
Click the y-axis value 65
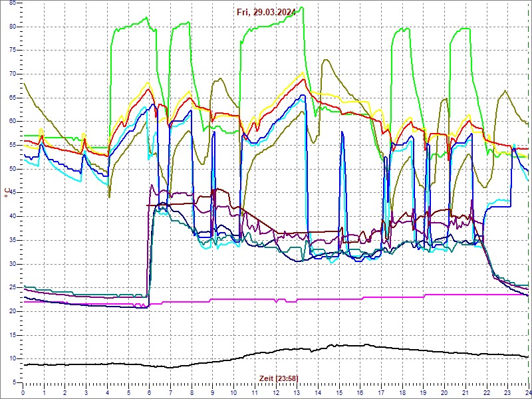coord(12,98)
